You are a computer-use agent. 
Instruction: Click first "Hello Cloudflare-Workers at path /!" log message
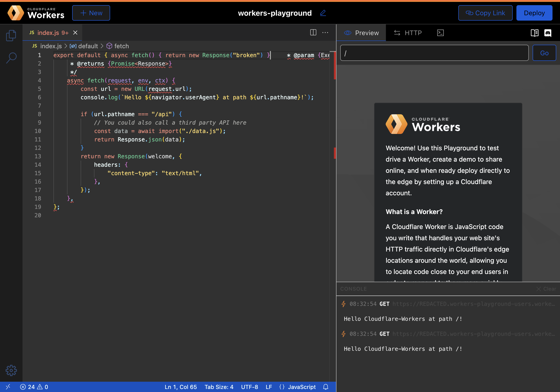[403, 319]
